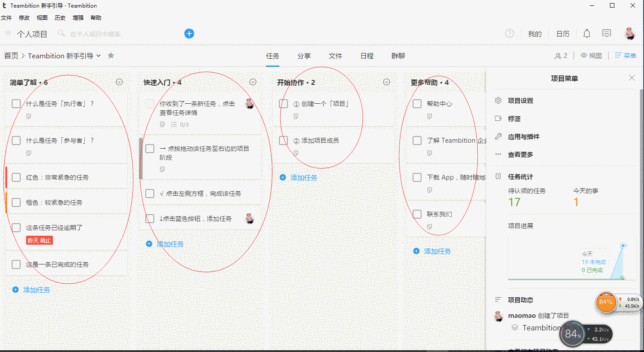Collapse the 简单了解 column via its chevron
644x352 pixels.
[x=119, y=82]
